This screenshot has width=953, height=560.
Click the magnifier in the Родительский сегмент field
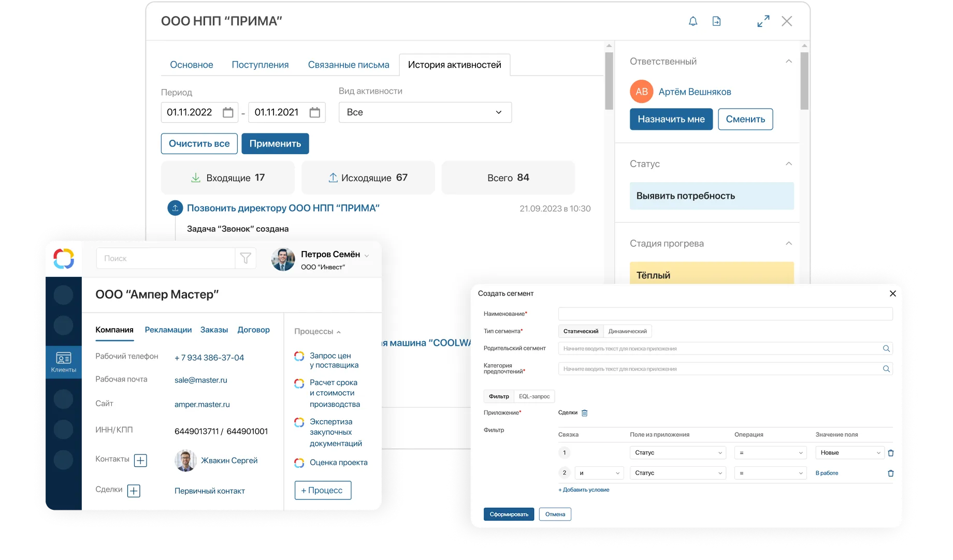point(887,348)
